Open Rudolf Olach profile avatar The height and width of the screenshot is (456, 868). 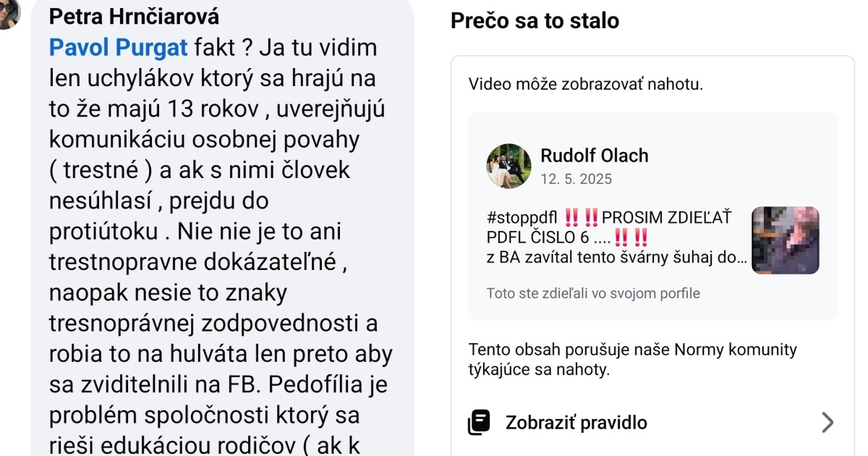pos(509,166)
